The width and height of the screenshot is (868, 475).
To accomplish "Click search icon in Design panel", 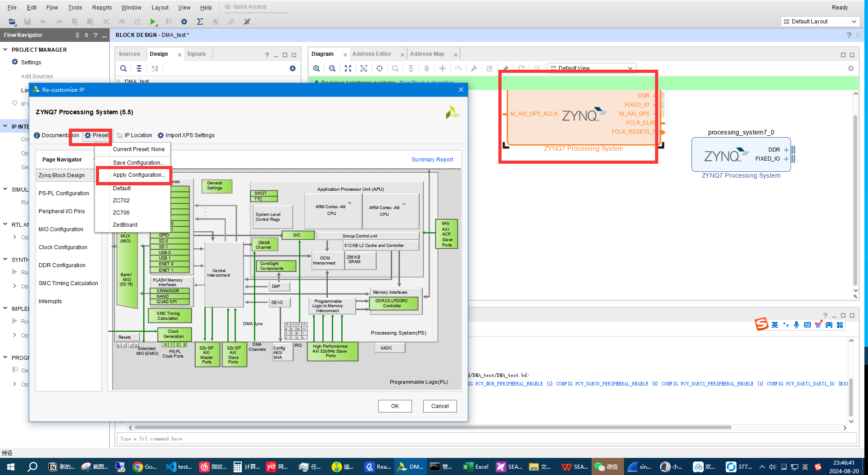I will click(123, 68).
